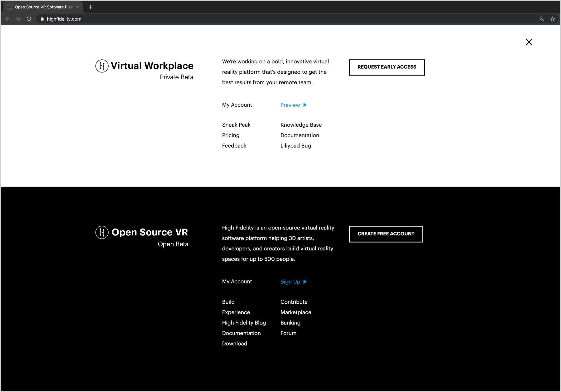This screenshot has width=561, height=392.
Task: Select the Open Source VR Software tab
Action: [x=43, y=7]
